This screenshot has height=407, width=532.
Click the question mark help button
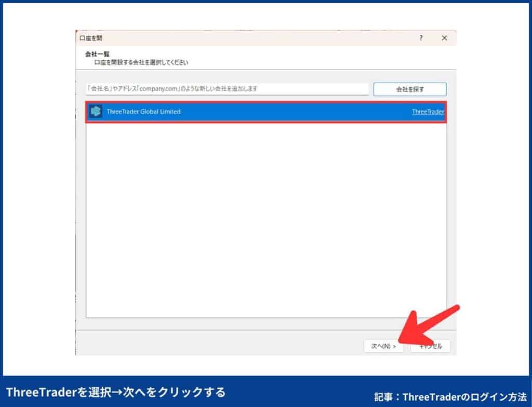click(x=421, y=38)
